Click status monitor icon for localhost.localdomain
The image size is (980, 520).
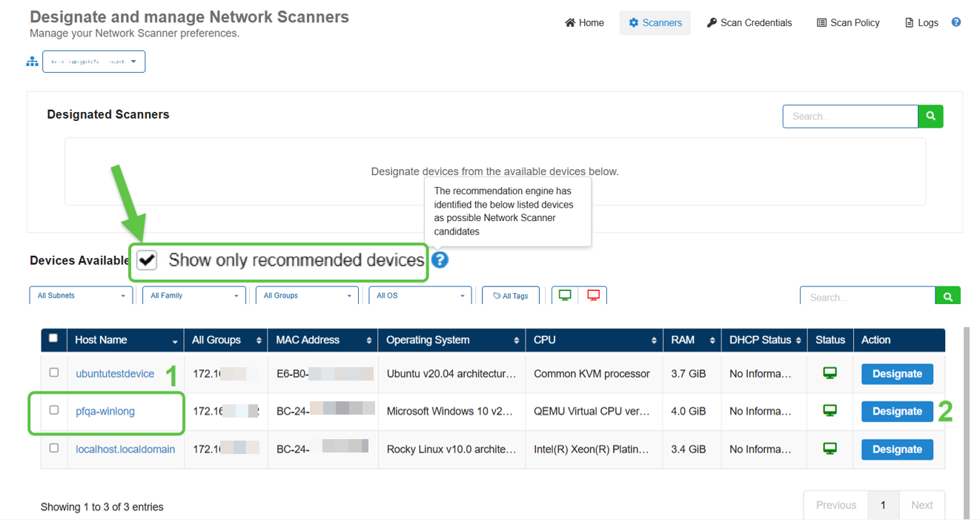830,448
